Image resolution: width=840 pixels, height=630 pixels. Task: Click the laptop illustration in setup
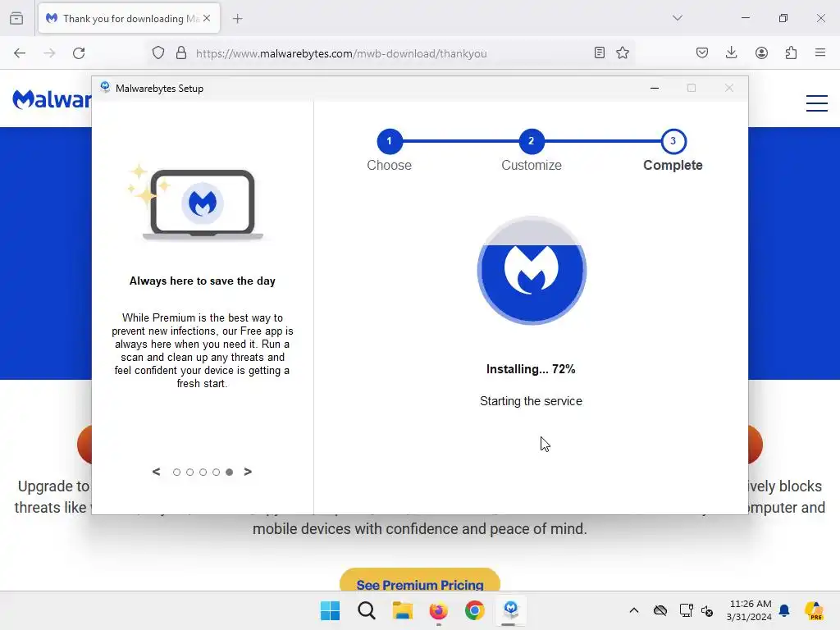[198, 202]
